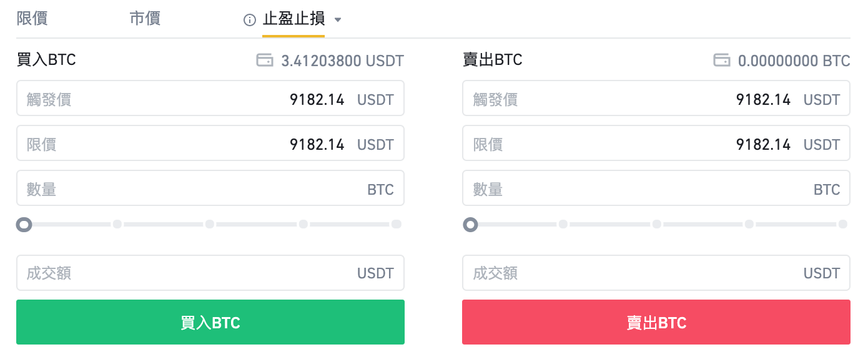
Task: Click the sell-side 數量 BTC input field
Action: (624, 188)
